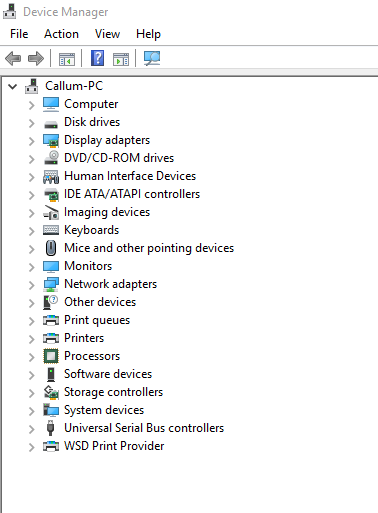Expand the Keyboards category
The image size is (378, 513).
pyautogui.click(x=31, y=231)
